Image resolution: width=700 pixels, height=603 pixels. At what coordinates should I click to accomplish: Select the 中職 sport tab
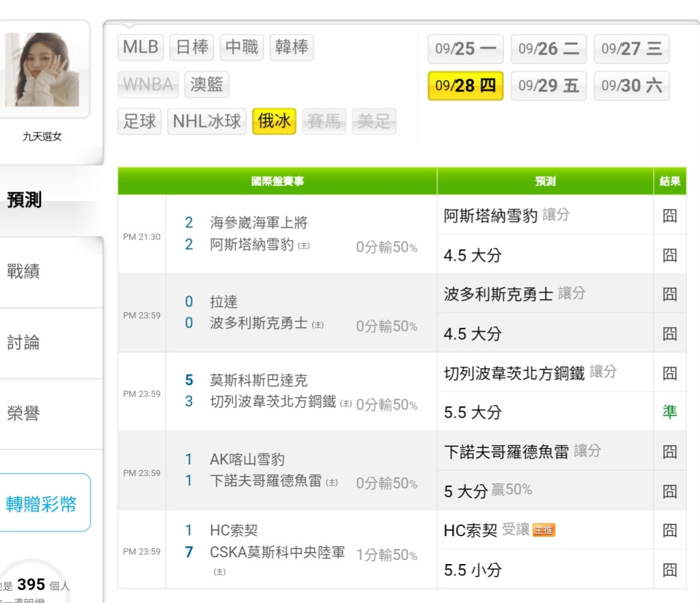pyautogui.click(x=242, y=47)
